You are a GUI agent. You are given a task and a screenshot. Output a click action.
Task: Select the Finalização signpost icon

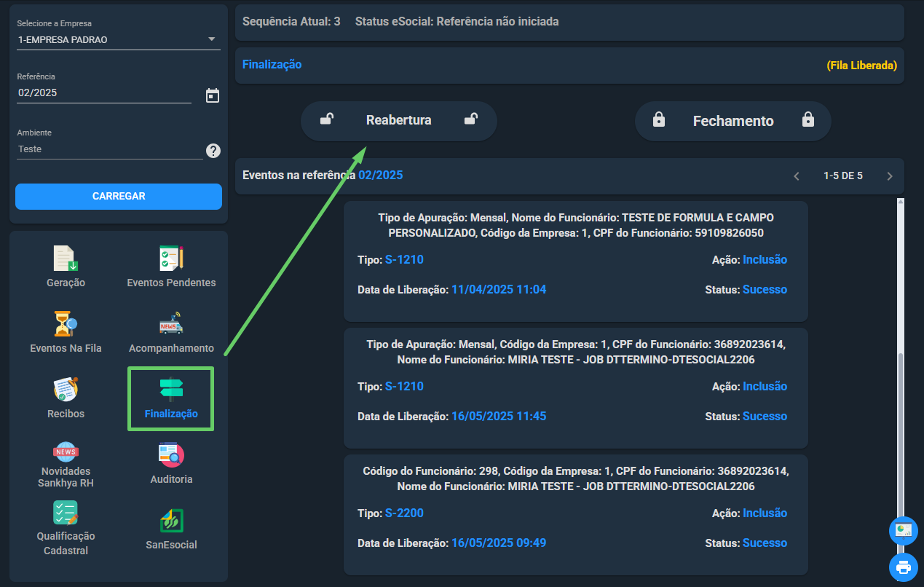pos(171,390)
